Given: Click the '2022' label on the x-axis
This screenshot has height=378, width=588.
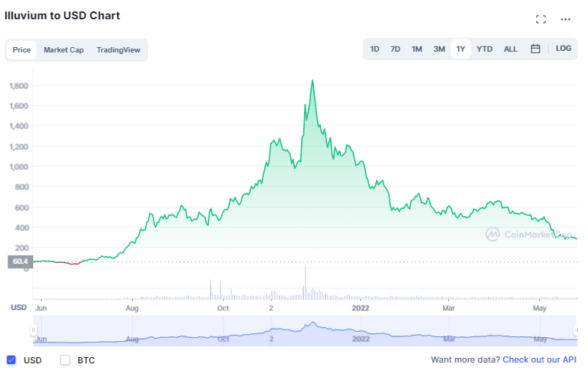Looking at the screenshot, I should coord(360,309).
